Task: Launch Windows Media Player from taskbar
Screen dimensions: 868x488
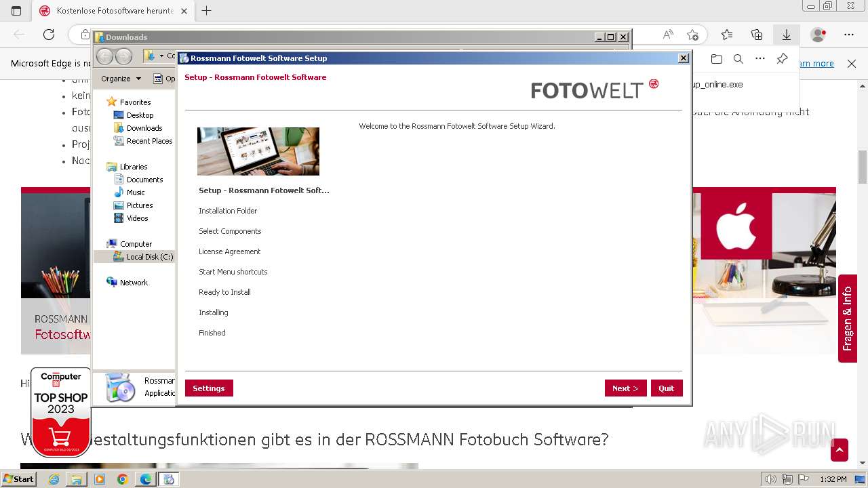Action: tap(100, 479)
